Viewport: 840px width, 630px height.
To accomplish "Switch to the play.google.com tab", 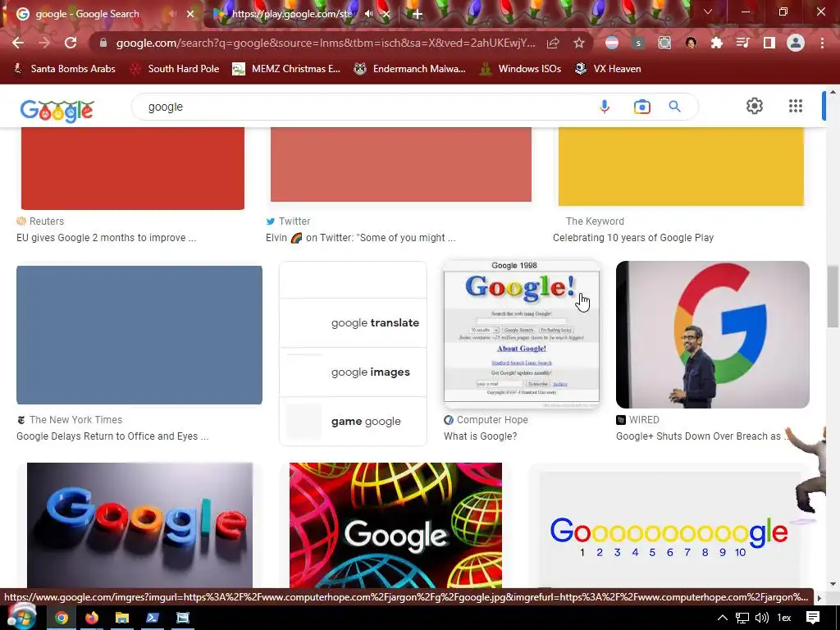I will [292, 14].
